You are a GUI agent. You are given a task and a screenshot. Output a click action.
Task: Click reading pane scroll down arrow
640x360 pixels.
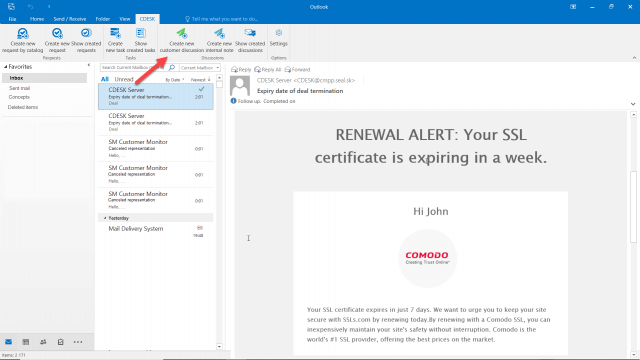633,355
